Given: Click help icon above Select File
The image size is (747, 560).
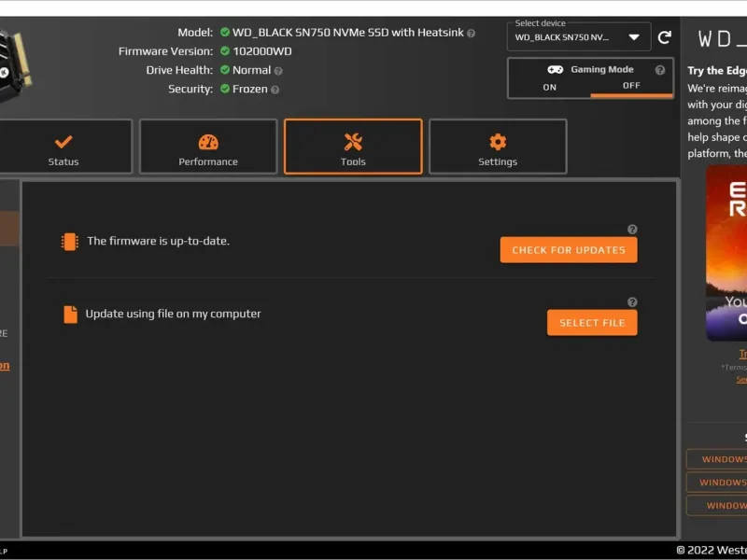Looking at the screenshot, I should click(632, 302).
